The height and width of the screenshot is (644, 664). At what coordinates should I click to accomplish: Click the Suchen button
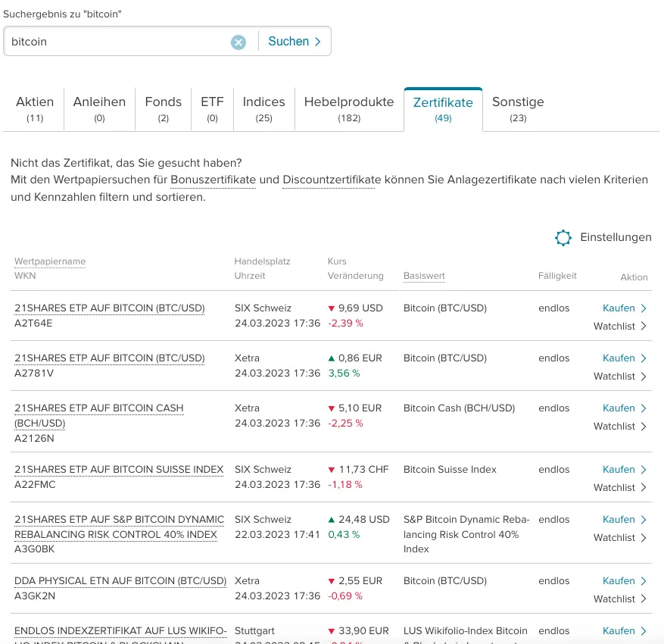295,42
